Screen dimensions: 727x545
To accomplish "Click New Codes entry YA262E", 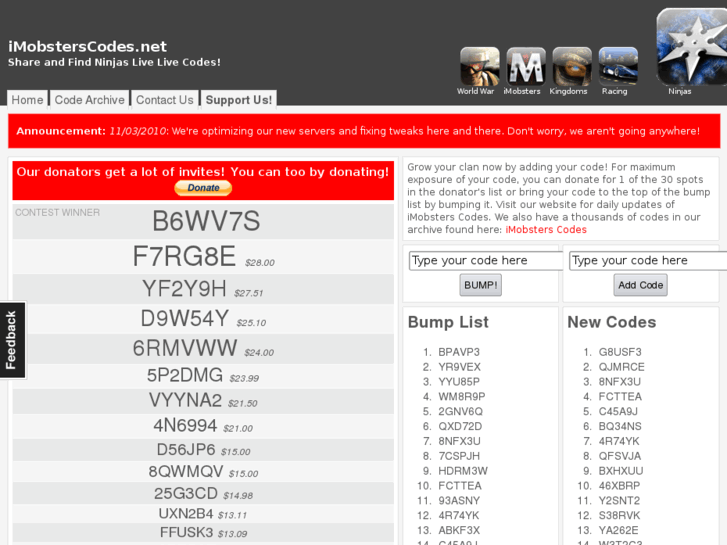I will [619, 530].
